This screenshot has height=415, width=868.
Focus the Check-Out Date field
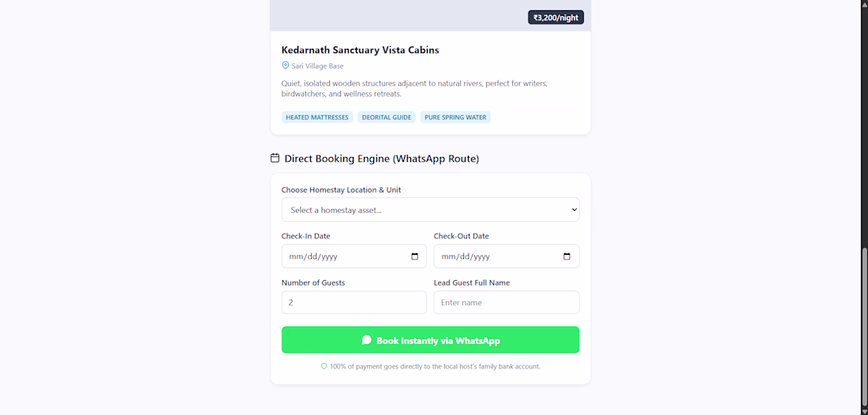507,256
